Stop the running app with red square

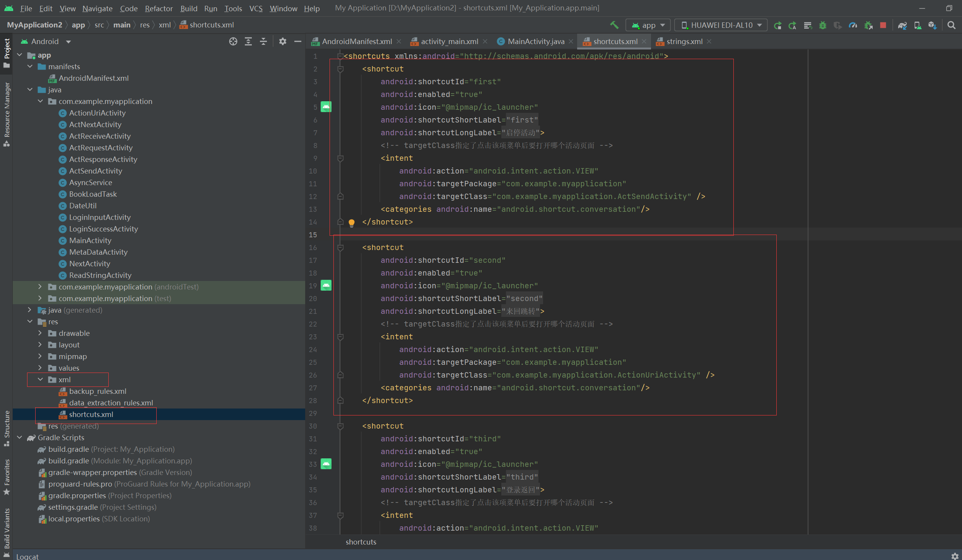[883, 25]
